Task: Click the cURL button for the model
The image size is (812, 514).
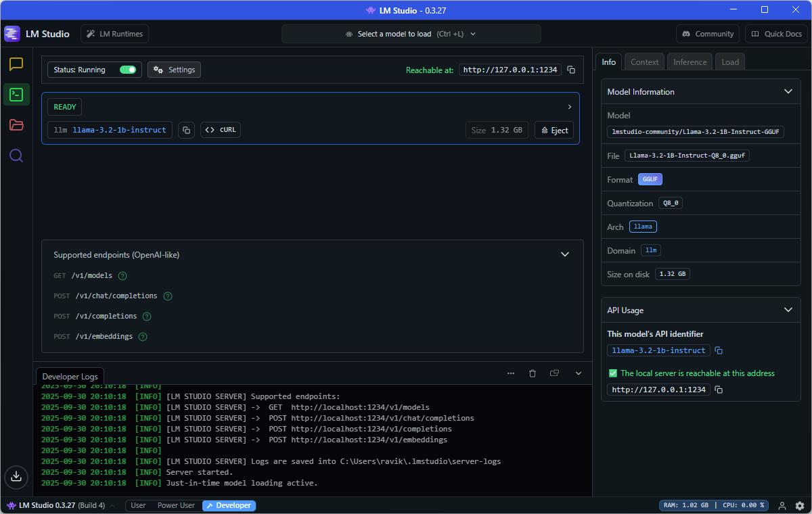Action: pyautogui.click(x=221, y=130)
